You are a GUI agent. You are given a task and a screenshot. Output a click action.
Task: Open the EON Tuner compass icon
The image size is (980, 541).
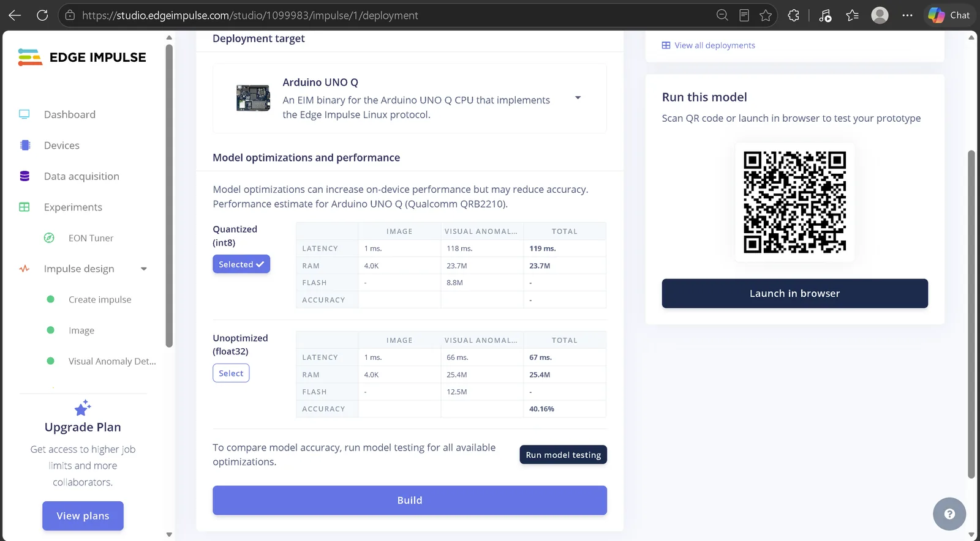pos(49,238)
